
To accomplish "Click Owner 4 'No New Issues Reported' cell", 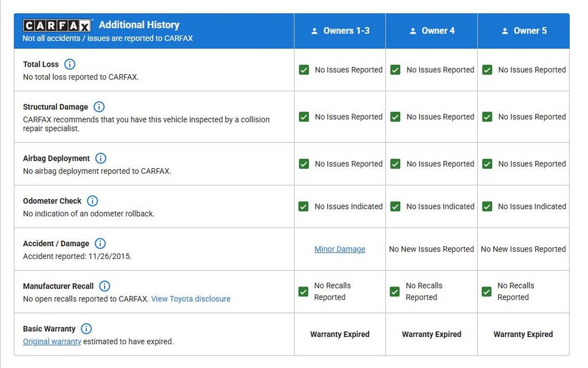I will [432, 249].
